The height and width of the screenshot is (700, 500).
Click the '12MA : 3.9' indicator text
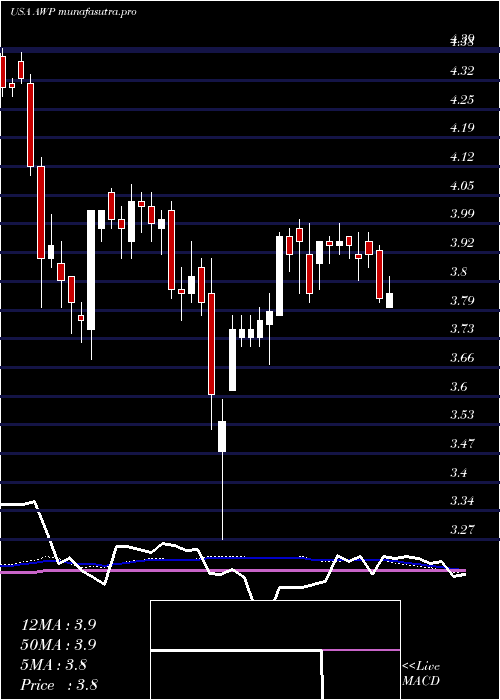(58, 625)
